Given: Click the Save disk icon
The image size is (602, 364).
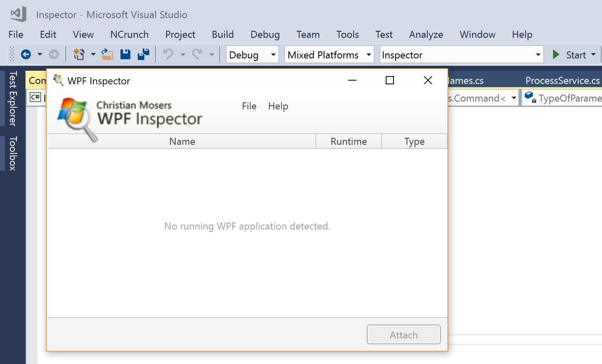Looking at the screenshot, I should 125,54.
